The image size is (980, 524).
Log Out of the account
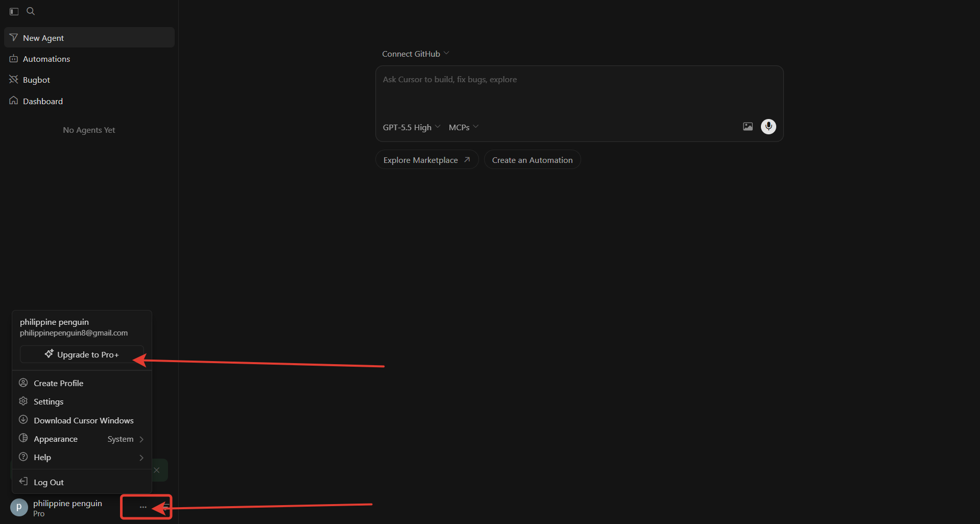[x=82, y=482]
